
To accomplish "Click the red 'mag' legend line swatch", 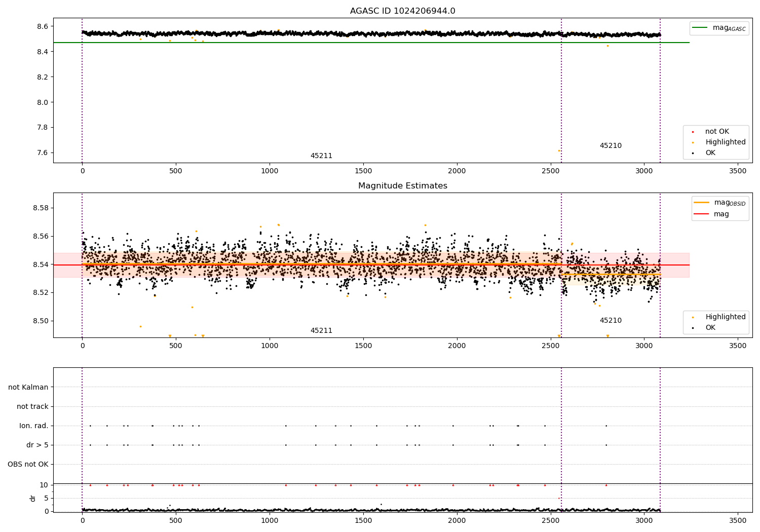I will (x=701, y=214).
